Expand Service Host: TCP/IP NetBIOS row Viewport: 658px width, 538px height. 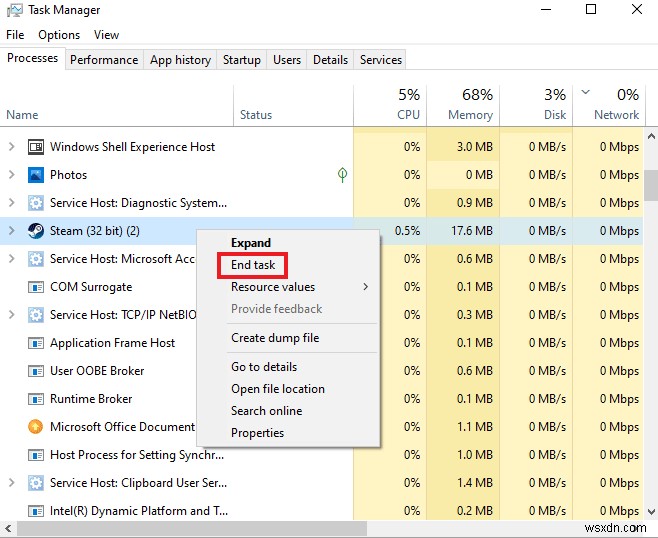click(x=12, y=315)
